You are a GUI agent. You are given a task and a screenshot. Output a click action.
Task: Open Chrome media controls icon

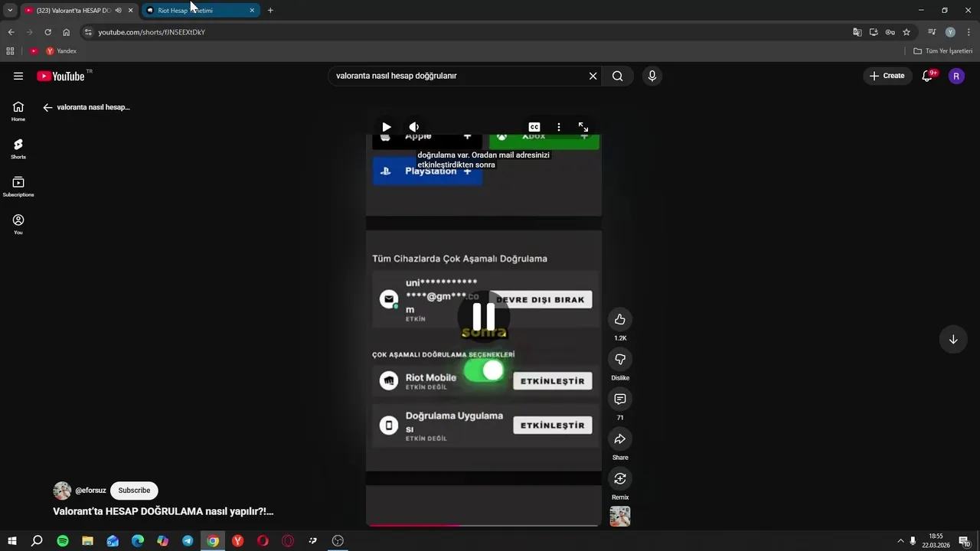tap(932, 32)
